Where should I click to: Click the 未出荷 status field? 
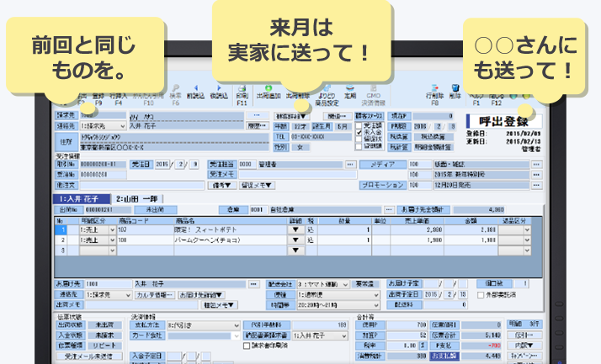click(x=104, y=325)
